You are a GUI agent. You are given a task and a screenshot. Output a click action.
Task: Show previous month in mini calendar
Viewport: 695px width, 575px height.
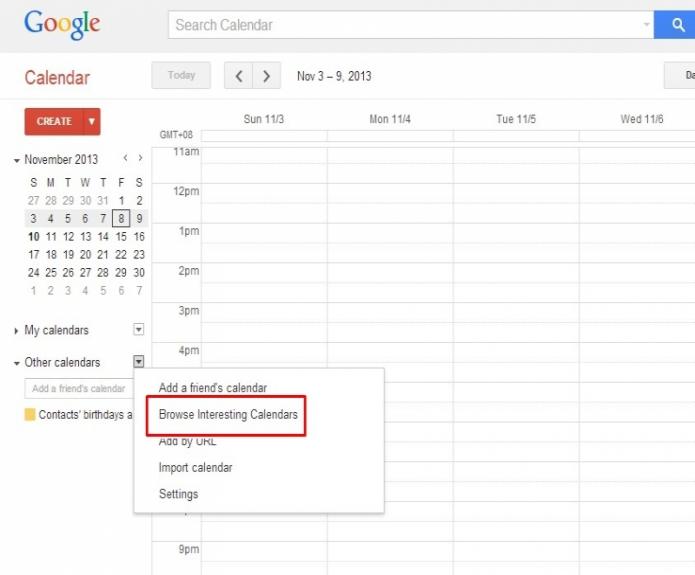click(126, 158)
